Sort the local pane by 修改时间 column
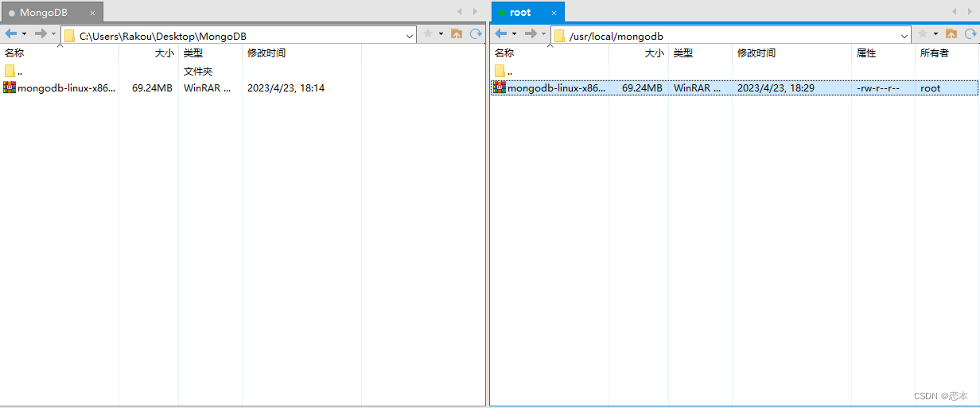The width and height of the screenshot is (980, 408). 302,53
